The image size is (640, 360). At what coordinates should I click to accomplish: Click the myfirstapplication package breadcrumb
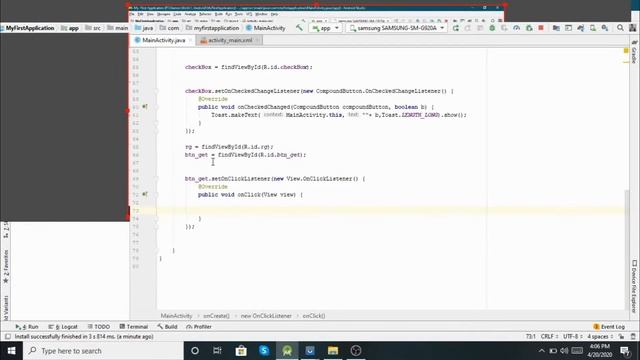point(212,28)
